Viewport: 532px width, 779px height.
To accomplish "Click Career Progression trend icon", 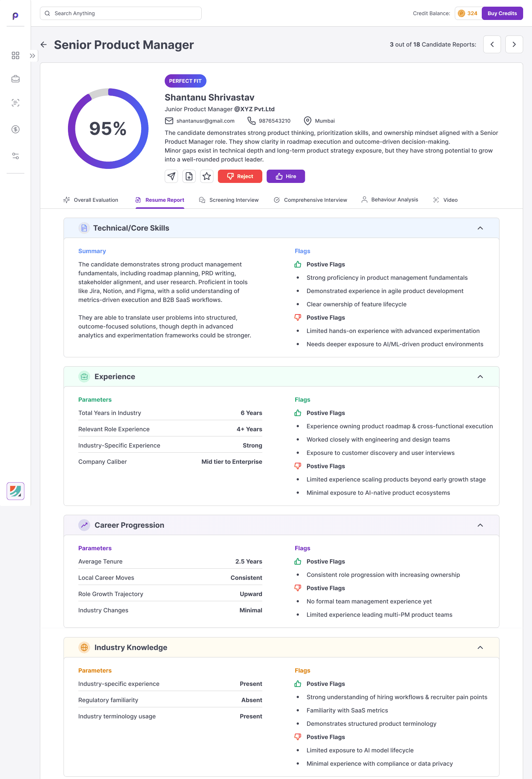I will [x=84, y=525].
